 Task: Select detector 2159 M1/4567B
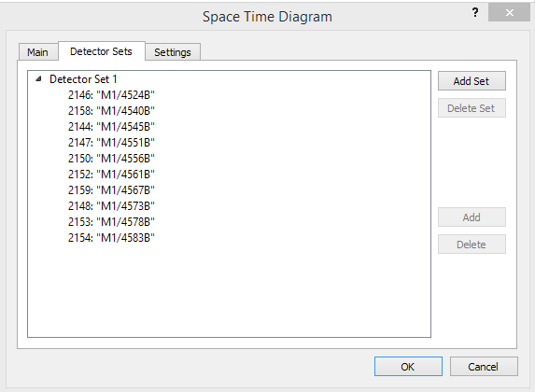[x=111, y=190]
